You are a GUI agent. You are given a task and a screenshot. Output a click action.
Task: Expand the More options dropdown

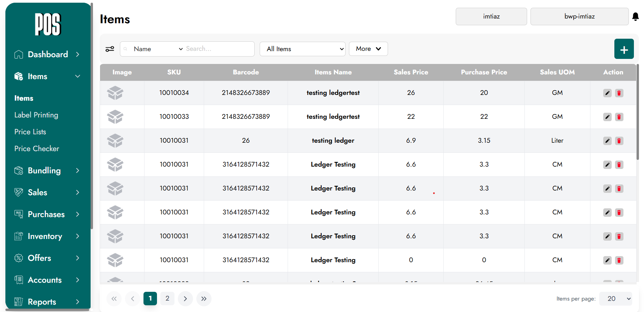tap(368, 49)
